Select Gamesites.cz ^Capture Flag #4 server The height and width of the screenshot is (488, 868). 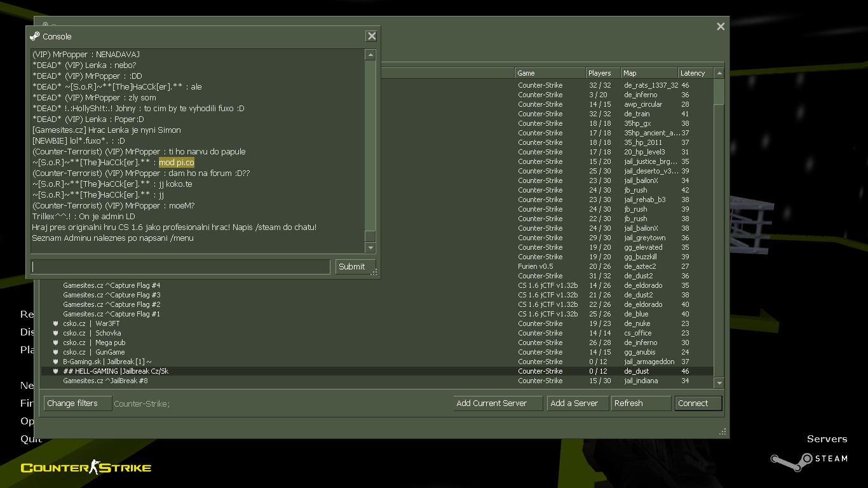[x=377, y=285]
